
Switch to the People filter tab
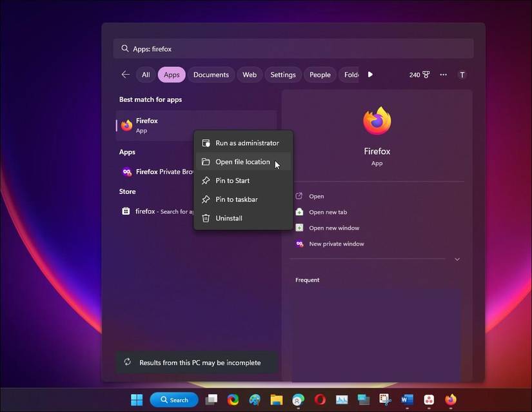[320, 75]
